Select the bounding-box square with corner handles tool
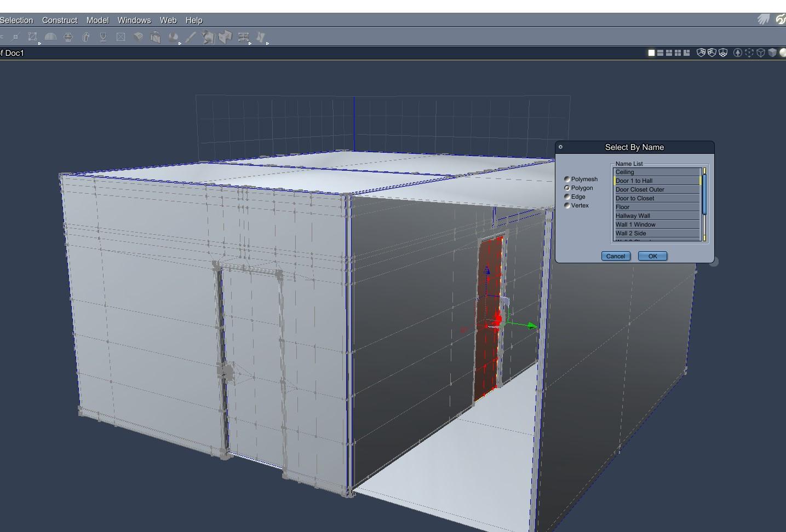 [33, 37]
